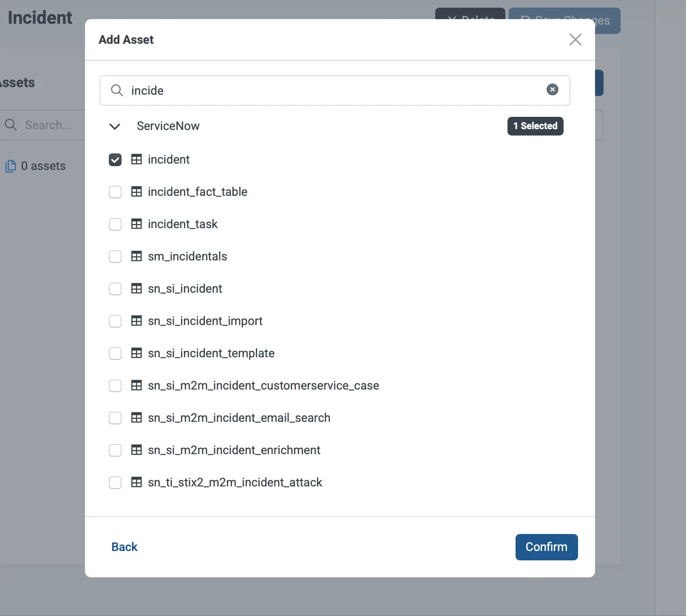The image size is (686, 616).
Task: Uncheck the incident table checkbox
Action: (x=115, y=160)
